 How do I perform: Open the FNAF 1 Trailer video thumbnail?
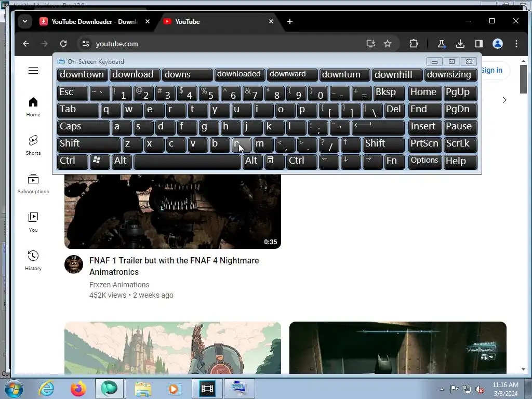[x=172, y=211]
